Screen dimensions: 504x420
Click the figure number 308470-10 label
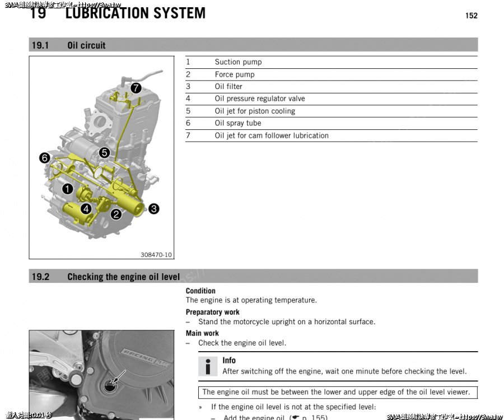pos(156,255)
